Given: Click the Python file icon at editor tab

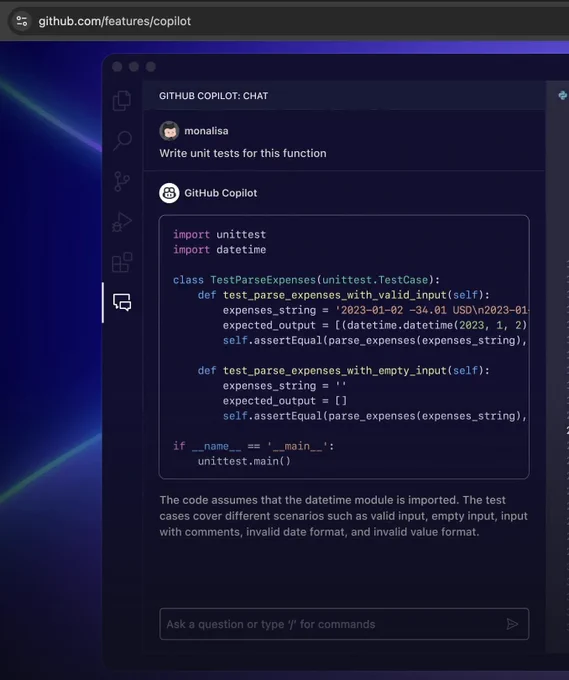Looking at the screenshot, I should [562, 95].
